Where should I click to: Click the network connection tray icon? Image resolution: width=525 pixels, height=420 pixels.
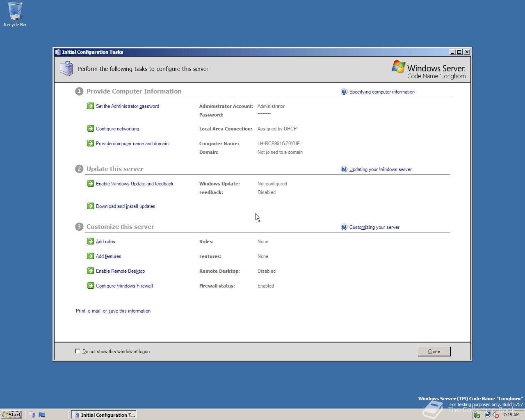[x=487, y=415]
